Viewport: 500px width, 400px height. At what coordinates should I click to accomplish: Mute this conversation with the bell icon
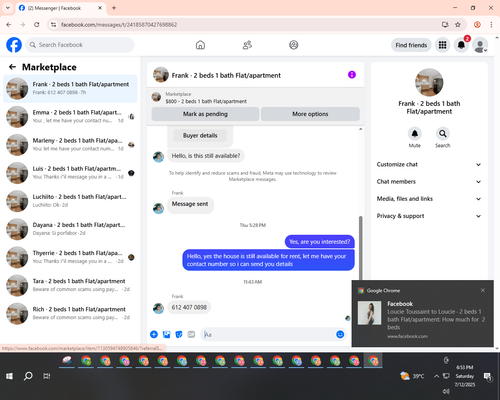(414, 134)
